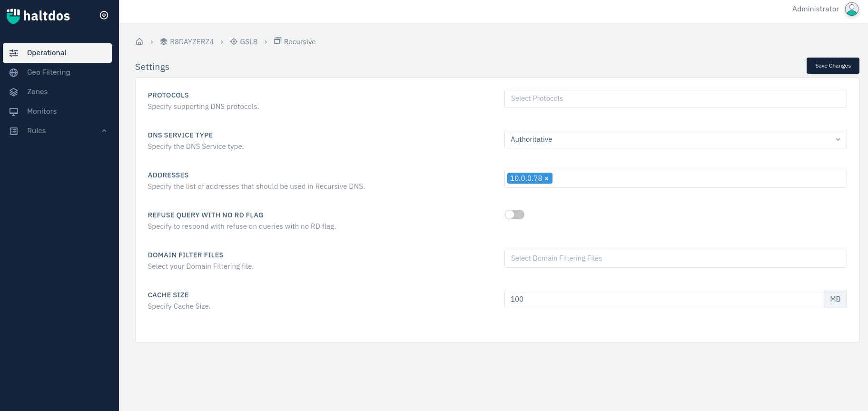This screenshot has width=868, height=411.
Task: Navigate to GSLB breadcrumb
Action: coord(248,42)
